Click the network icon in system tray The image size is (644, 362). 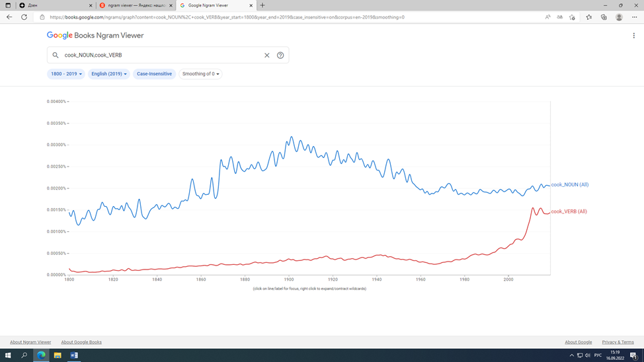(x=579, y=355)
